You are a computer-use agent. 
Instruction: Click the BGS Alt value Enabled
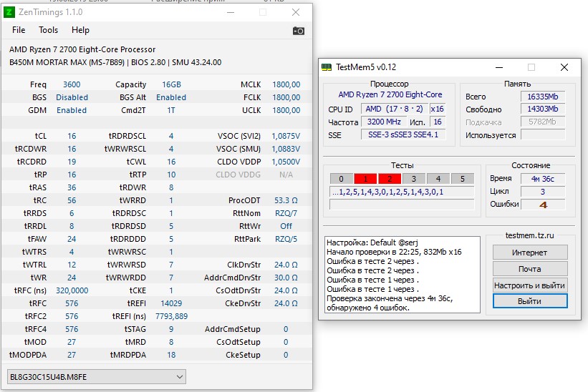(171, 97)
